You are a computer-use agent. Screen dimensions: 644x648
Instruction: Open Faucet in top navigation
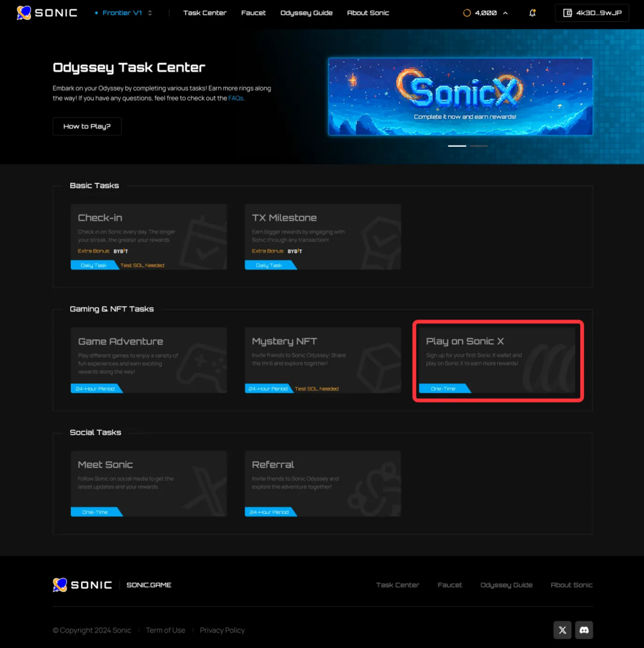point(253,13)
